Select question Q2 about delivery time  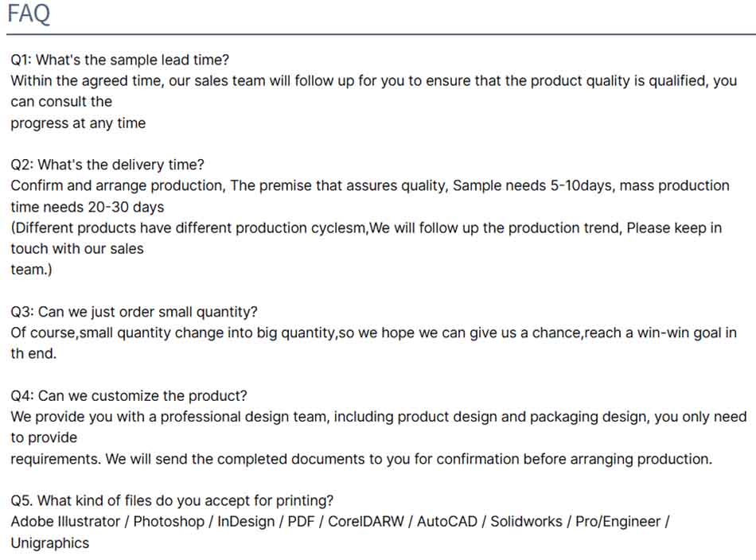pos(107,165)
